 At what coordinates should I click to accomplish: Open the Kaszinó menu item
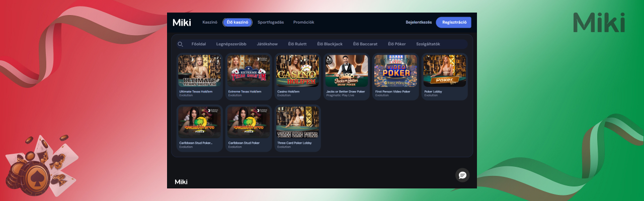click(210, 22)
